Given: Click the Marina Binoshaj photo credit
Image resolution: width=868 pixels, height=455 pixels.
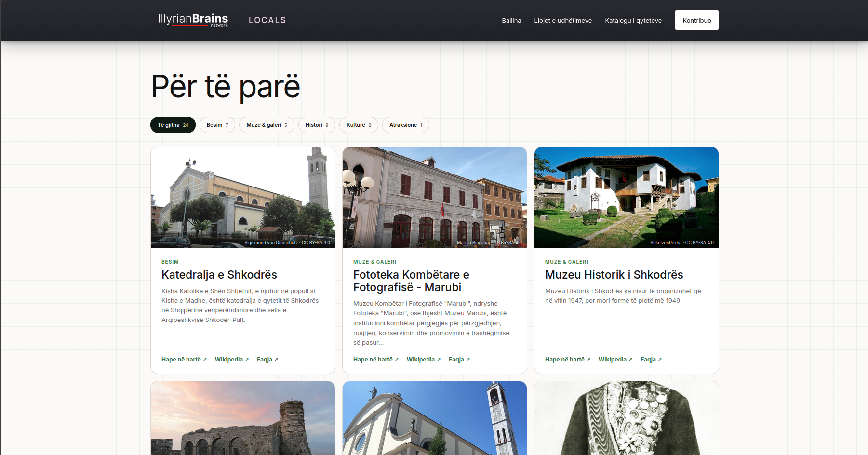Looking at the screenshot, I should point(489,243).
